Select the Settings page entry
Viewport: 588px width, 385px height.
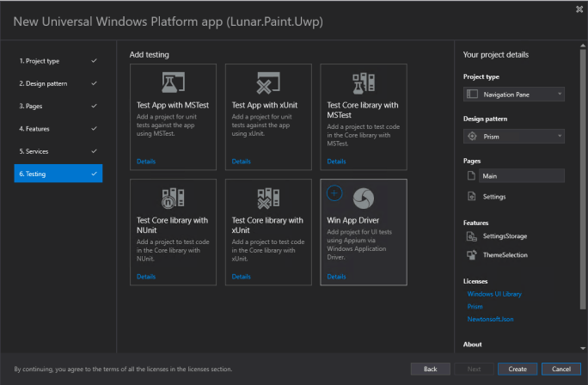[494, 197]
